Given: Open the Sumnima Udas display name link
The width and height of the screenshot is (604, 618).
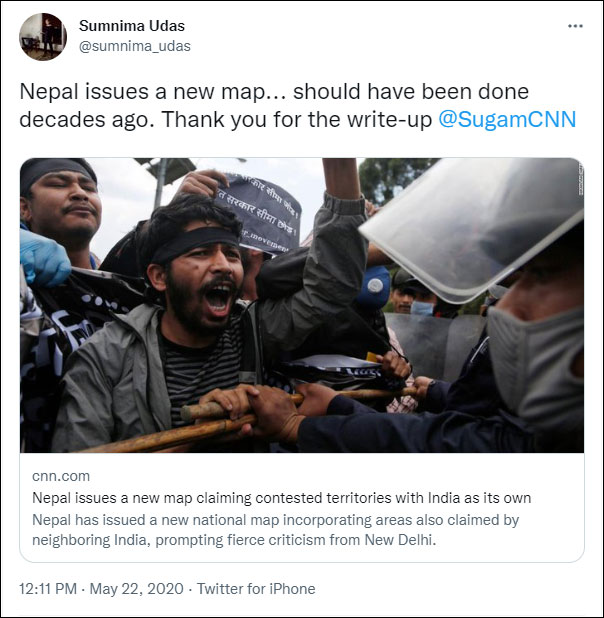Looking at the screenshot, I should (x=132, y=26).
